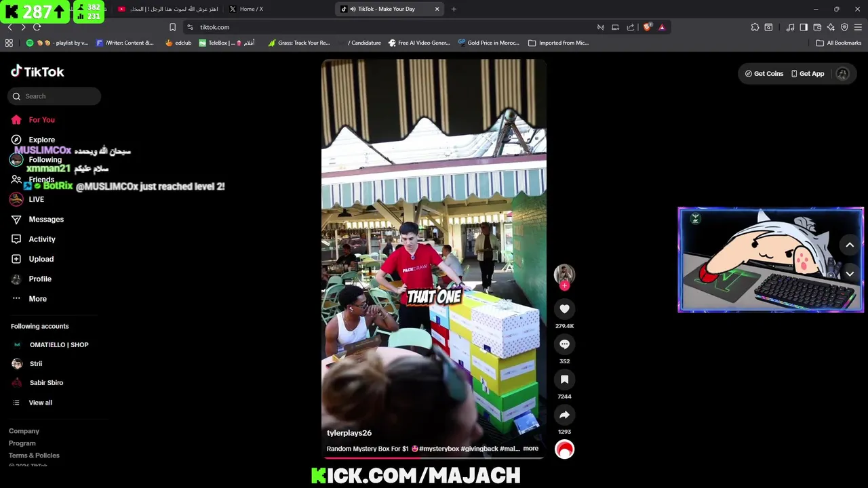
Task: Open edclub bookmark
Action: point(178,43)
